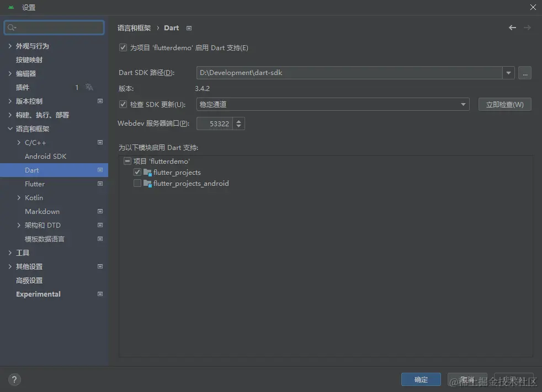Click the Dart SDK path text field
Viewport: 542px width, 392px height.
tap(349, 73)
